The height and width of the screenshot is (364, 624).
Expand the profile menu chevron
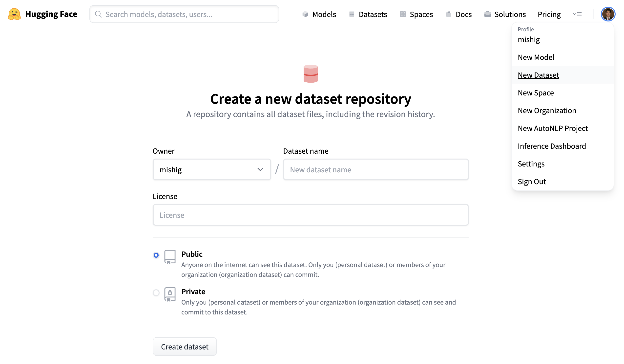click(x=577, y=14)
